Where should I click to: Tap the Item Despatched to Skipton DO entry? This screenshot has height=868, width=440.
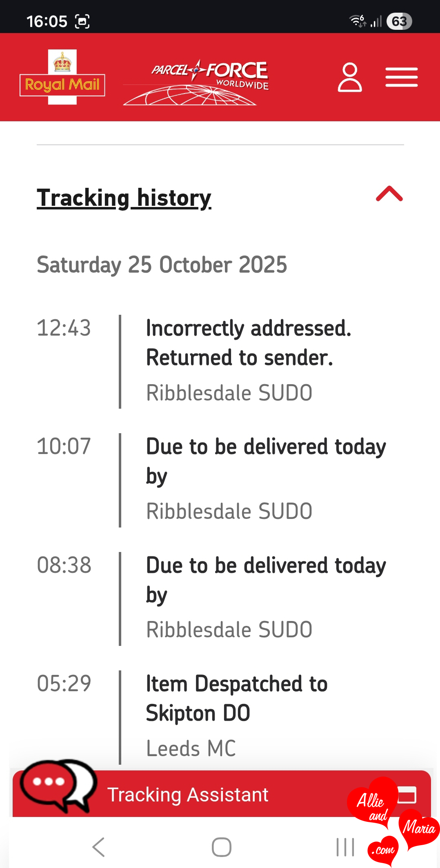pyautogui.click(x=237, y=698)
